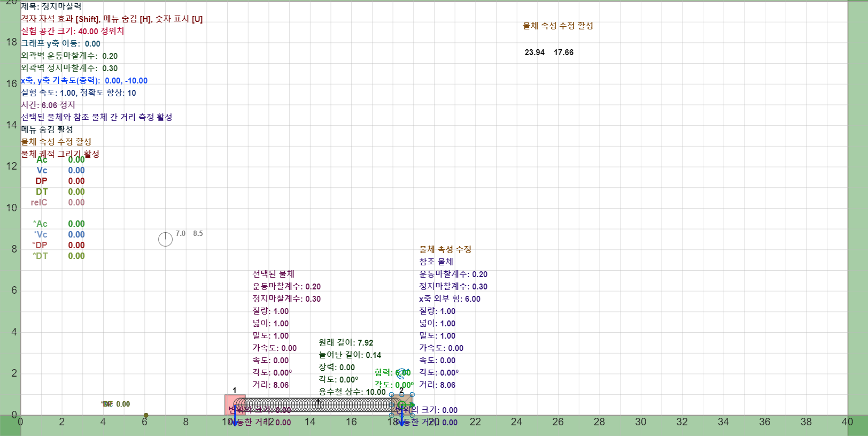Click the 참조 물체 heading
The width and height of the screenshot is (868, 436).
coord(436,262)
